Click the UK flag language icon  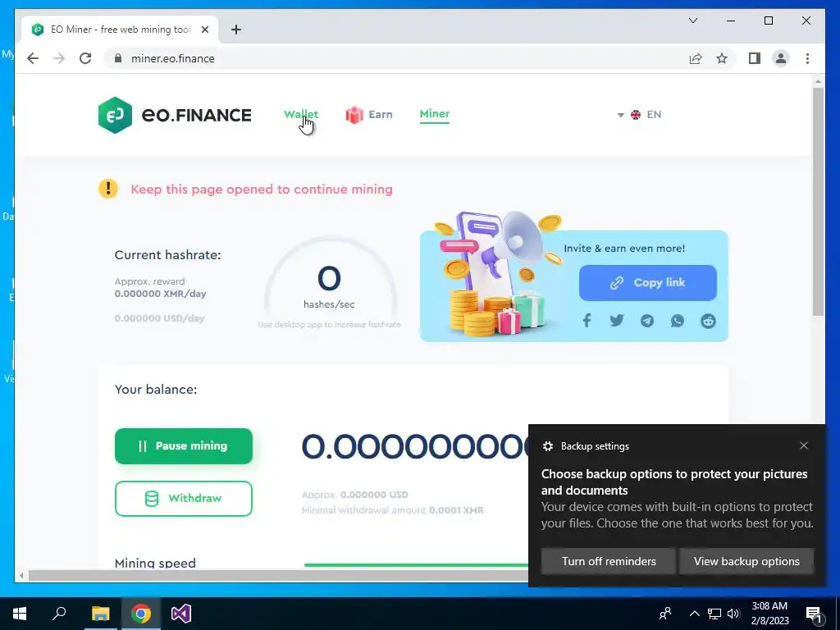[636, 115]
